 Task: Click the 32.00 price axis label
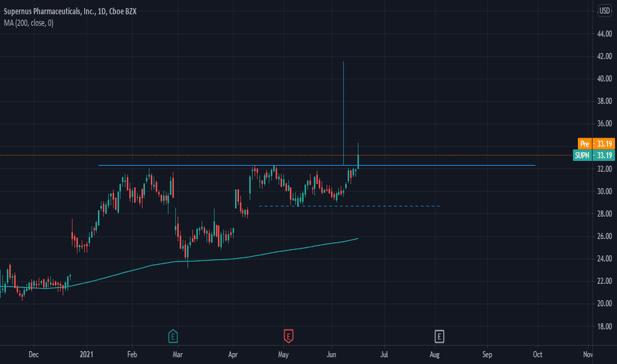(x=604, y=169)
